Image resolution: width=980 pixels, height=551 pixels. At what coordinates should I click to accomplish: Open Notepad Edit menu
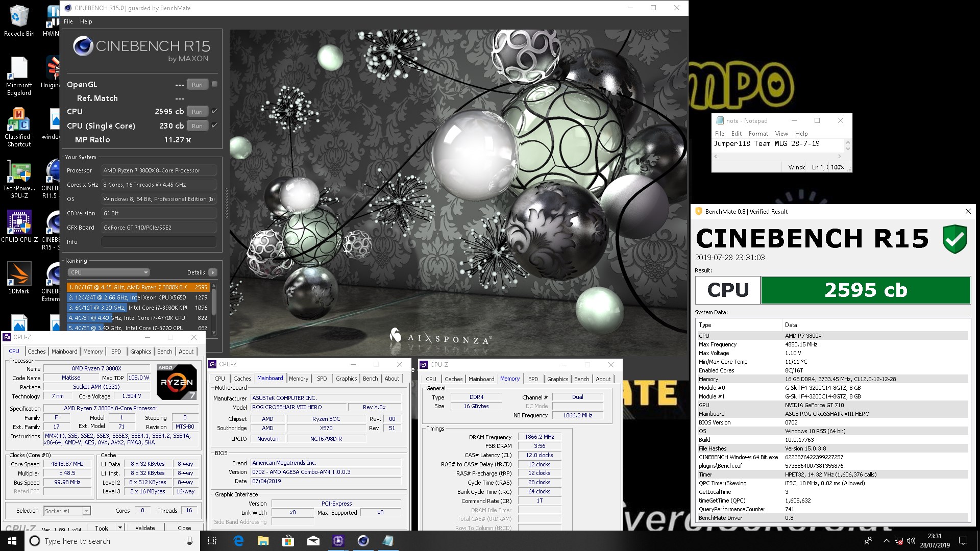pyautogui.click(x=737, y=134)
